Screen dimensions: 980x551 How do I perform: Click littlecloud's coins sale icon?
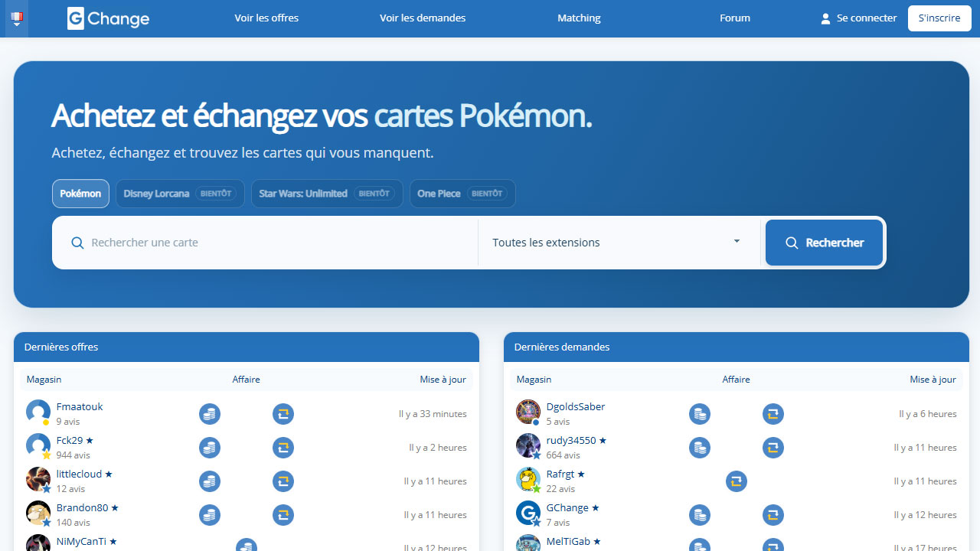click(210, 481)
